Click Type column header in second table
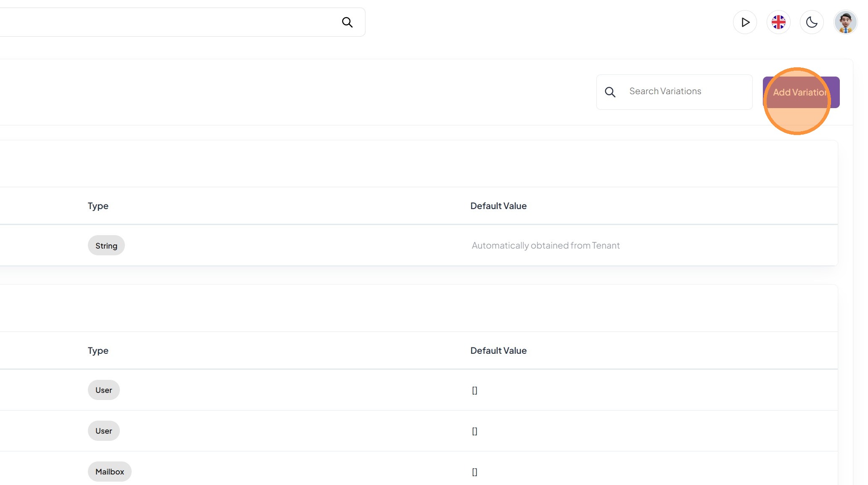 98,351
